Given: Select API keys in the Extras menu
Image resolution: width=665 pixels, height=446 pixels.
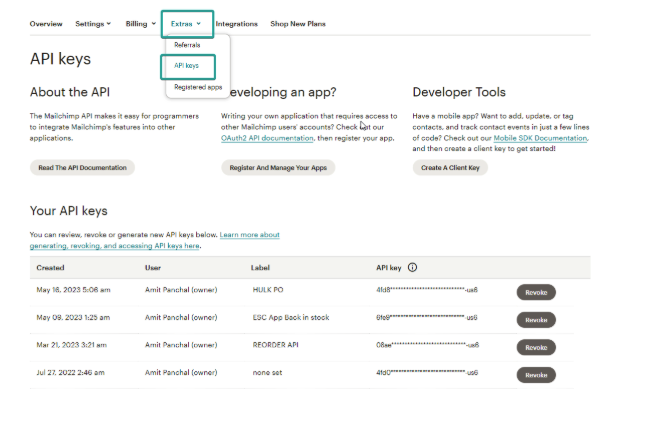Looking at the screenshot, I should tap(187, 66).
